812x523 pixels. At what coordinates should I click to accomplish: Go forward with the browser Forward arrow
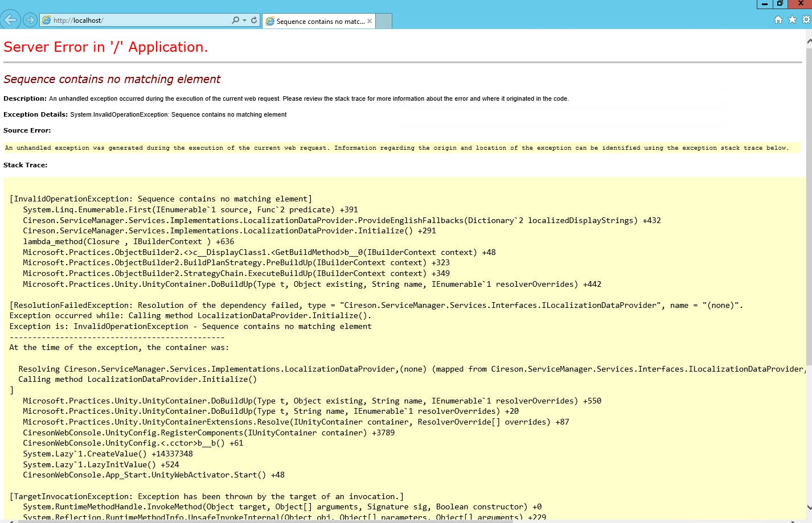(30, 20)
